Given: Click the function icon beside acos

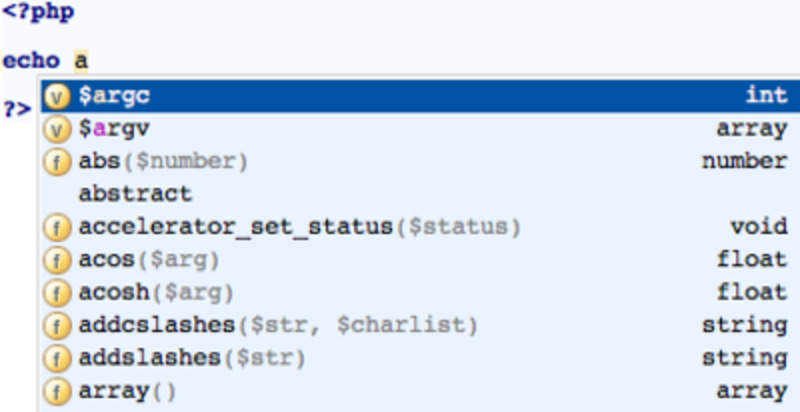Looking at the screenshot, I should tap(58, 260).
